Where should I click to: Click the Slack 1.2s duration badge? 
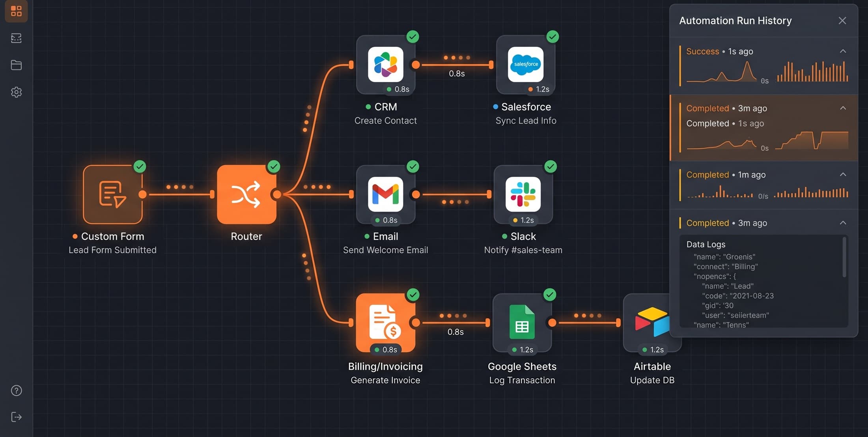(x=523, y=220)
